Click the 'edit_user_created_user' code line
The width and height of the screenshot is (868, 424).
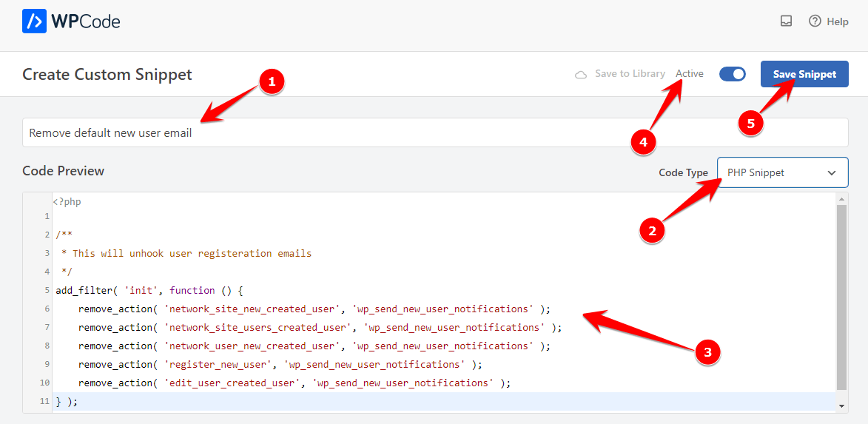[x=294, y=383]
